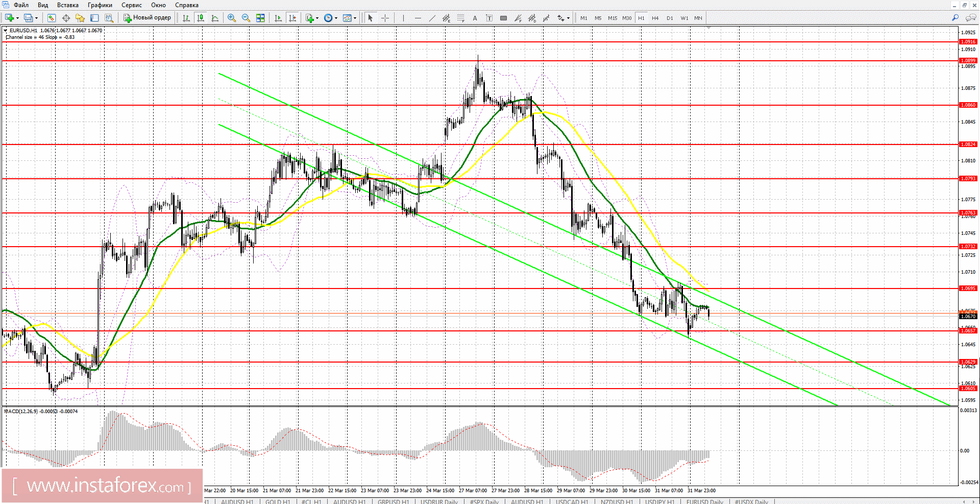Select the text tool marked A

[475, 18]
